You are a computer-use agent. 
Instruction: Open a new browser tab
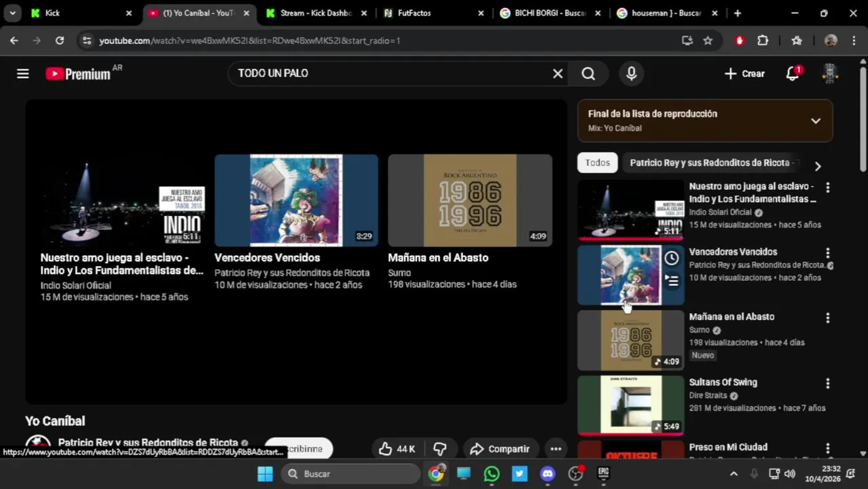tap(738, 13)
